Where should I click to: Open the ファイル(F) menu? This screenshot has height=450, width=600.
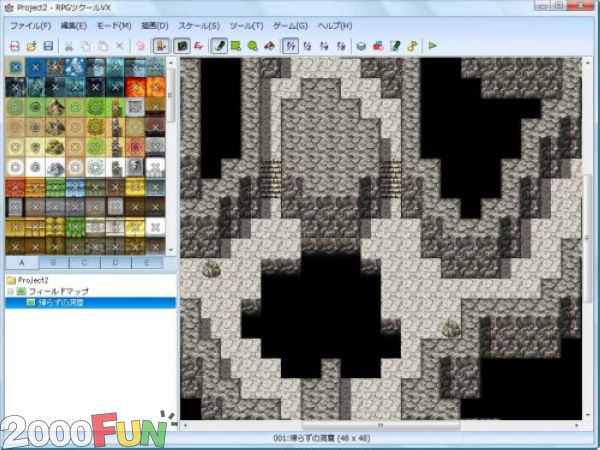point(30,24)
